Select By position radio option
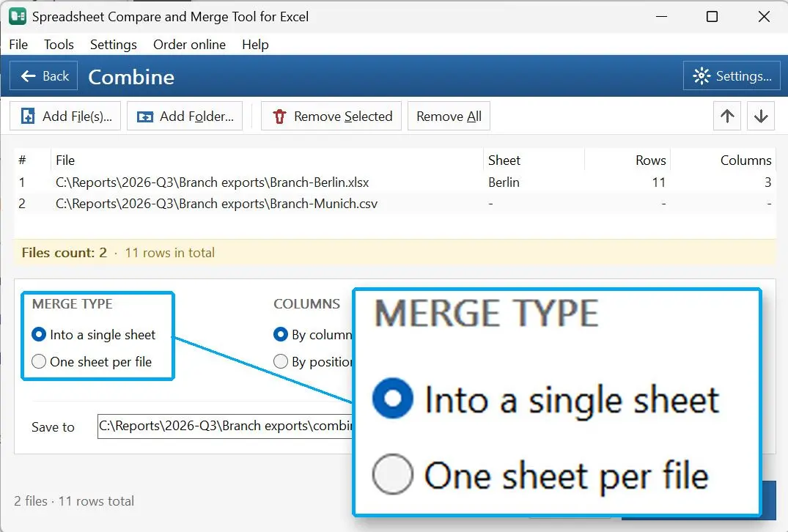This screenshot has width=788, height=532. pos(312,362)
